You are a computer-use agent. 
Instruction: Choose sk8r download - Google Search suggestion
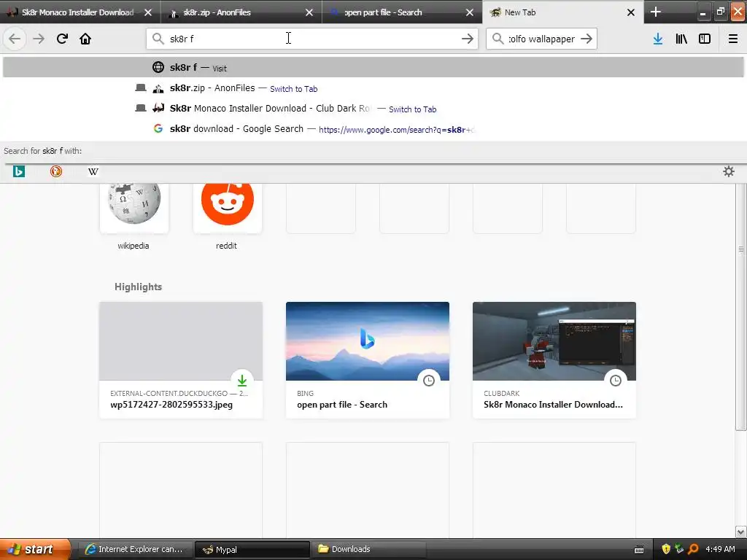coord(373,129)
